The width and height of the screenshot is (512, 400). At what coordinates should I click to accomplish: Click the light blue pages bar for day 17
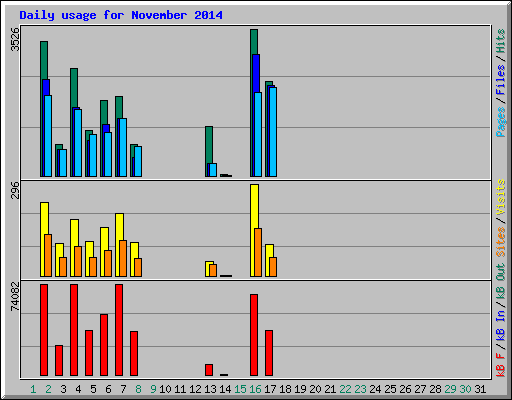click(x=273, y=132)
